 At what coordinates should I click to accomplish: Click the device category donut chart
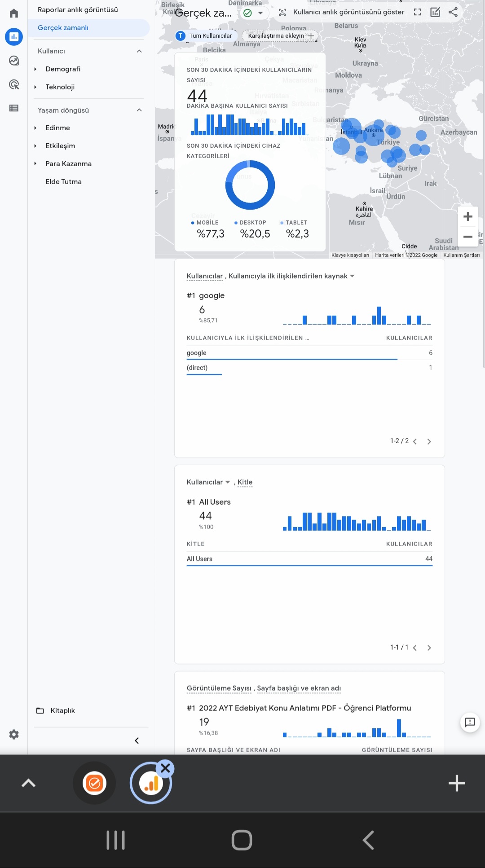click(x=250, y=185)
